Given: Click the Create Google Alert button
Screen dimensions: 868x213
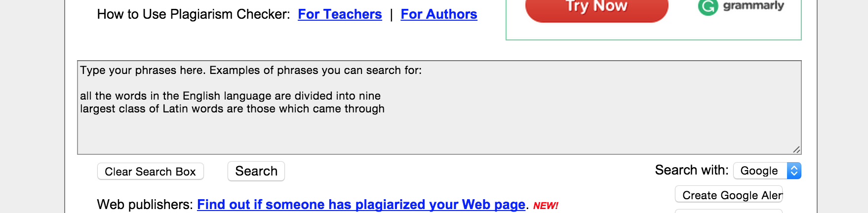Looking at the screenshot, I should pyautogui.click(x=729, y=195).
